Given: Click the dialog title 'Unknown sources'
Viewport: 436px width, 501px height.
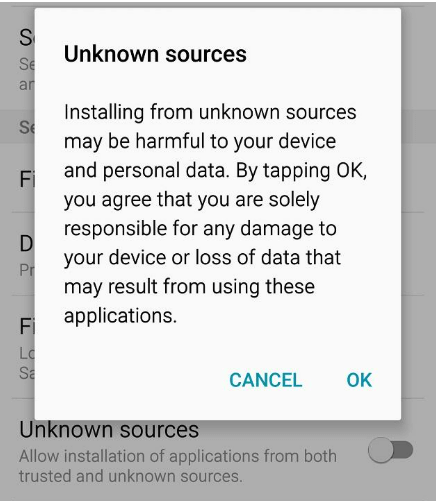Looking at the screenshot, I should (x=155, y=54).
